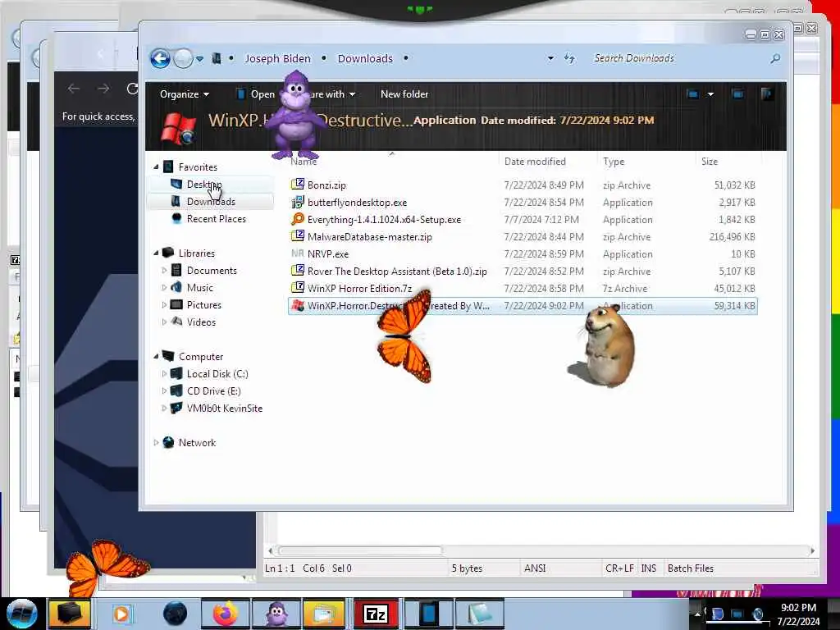Click the back arrow in the dark window
The image size is (840, 630).
coord(74,89)
